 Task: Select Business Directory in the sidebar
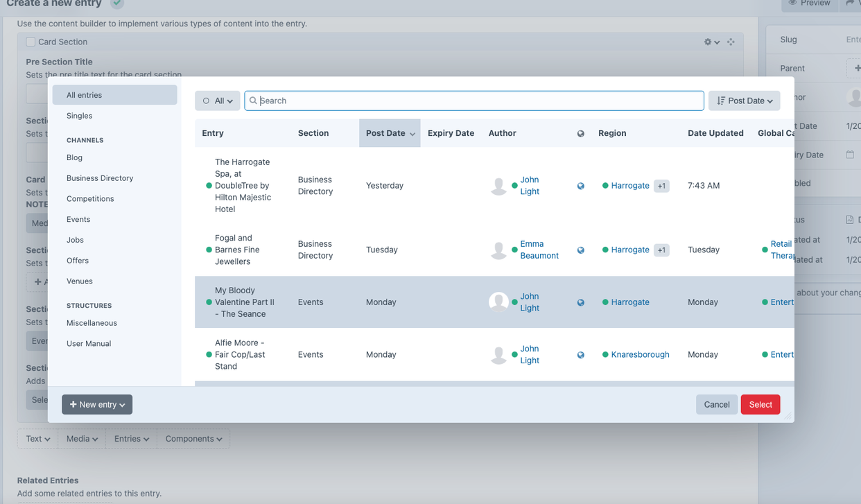click(100, 178)
